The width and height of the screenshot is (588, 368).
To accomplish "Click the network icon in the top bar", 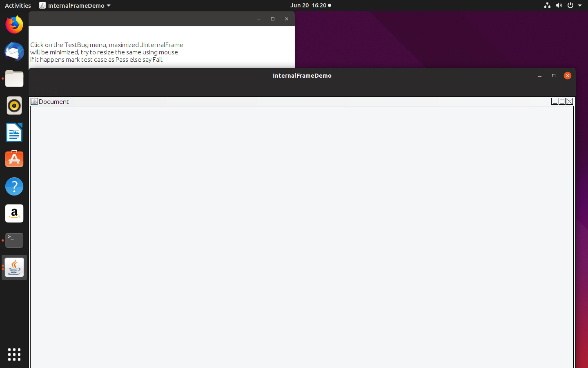I will pos(547,5).
